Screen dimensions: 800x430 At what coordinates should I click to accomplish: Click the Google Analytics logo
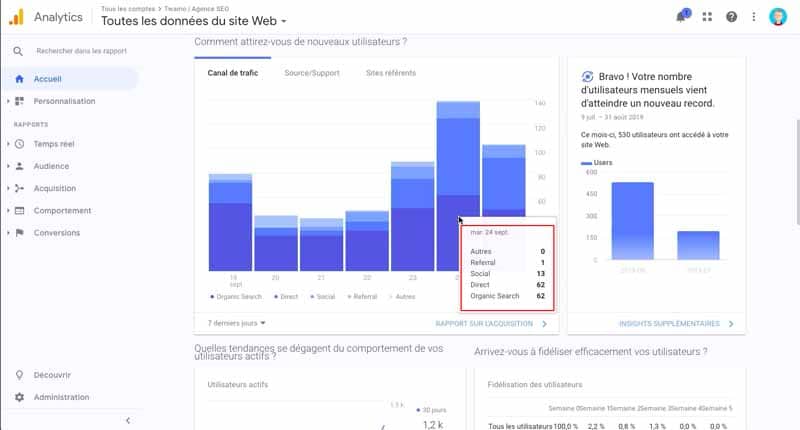pyautogui.click(x=16, y=17)
